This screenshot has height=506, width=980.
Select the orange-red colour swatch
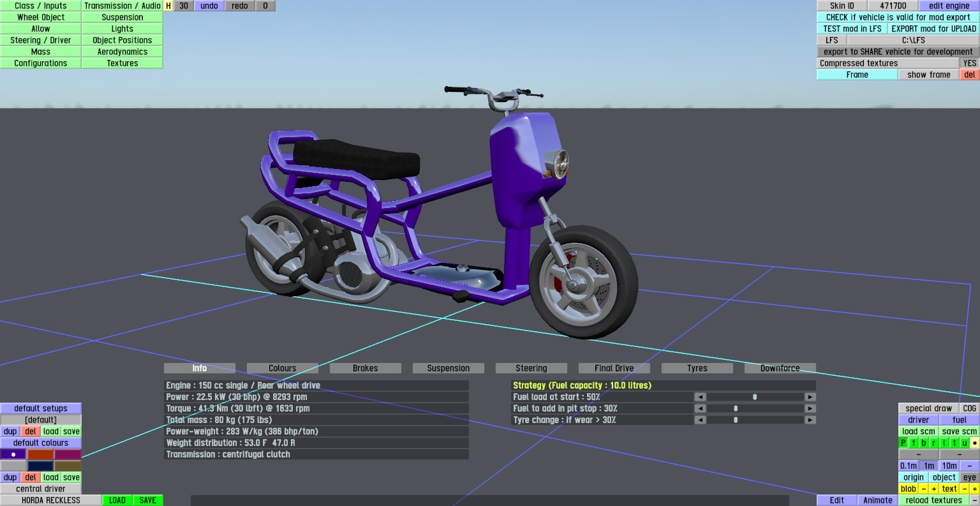(40, 454)
